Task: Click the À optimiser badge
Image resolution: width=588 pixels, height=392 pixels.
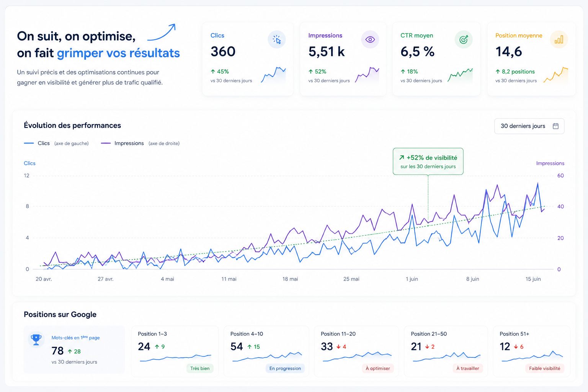Action: [377, 368]
